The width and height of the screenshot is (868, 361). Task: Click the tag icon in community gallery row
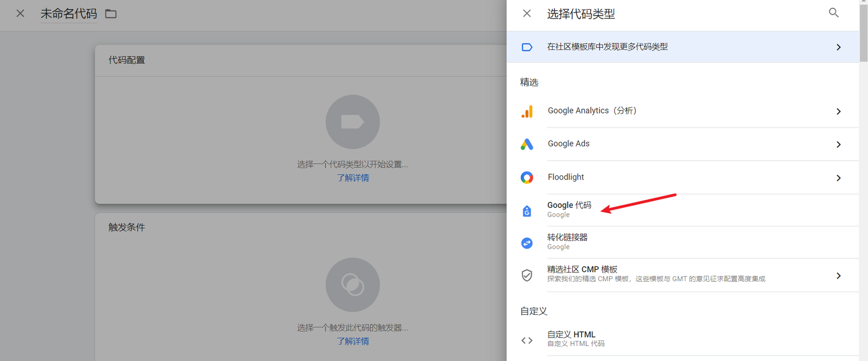pos(527,47)
